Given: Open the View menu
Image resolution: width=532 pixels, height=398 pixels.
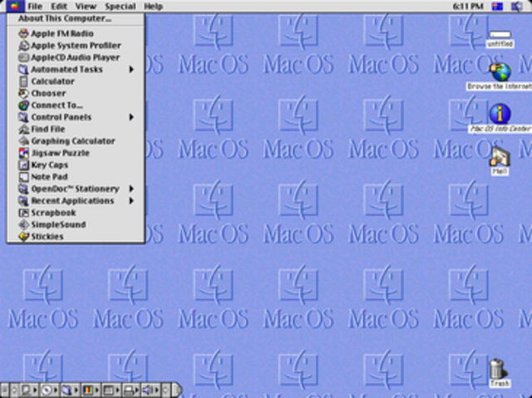Looking at the screenshot, I should coord(86,6).
